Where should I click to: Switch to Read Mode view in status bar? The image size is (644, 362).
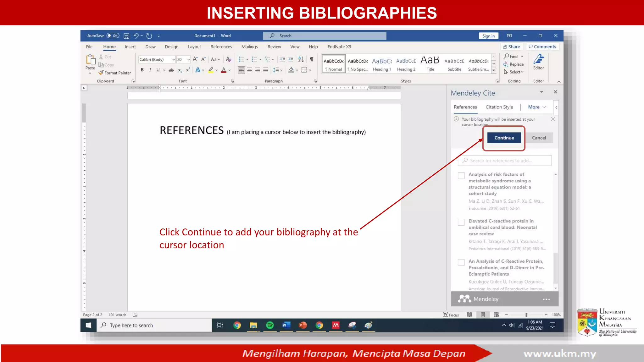469,315
